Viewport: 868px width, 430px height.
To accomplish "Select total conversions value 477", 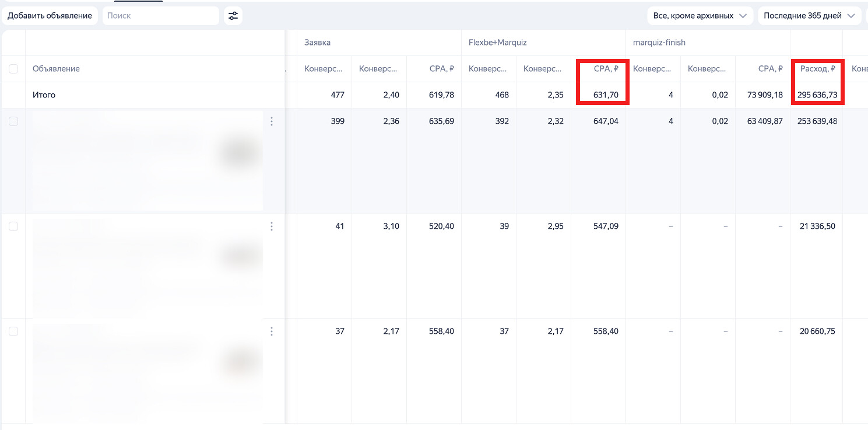I will (338, 95).
